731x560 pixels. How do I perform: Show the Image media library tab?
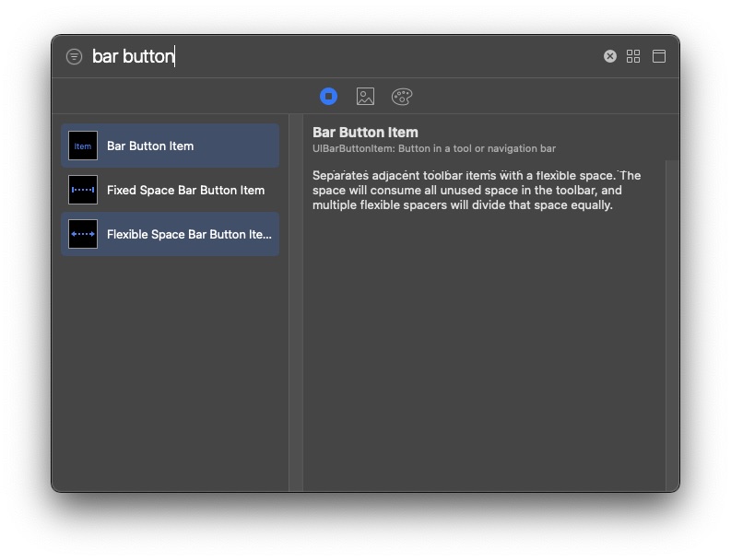pos(365,97)
